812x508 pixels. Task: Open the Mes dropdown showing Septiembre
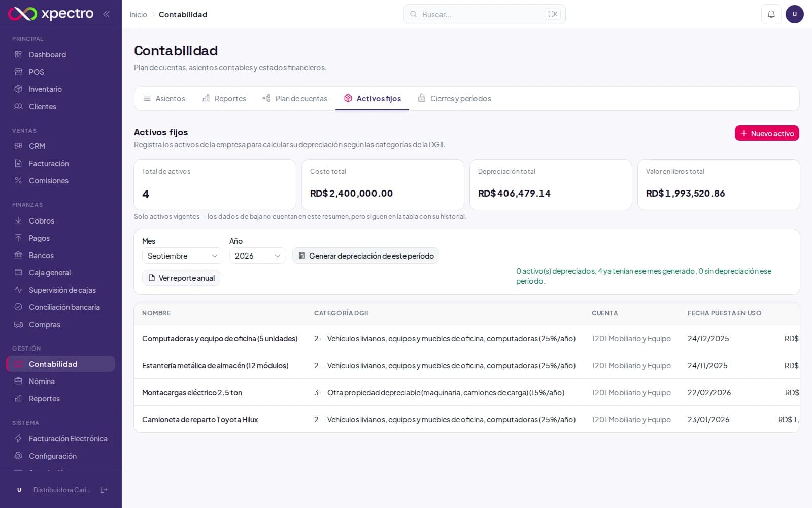point(182,256)
